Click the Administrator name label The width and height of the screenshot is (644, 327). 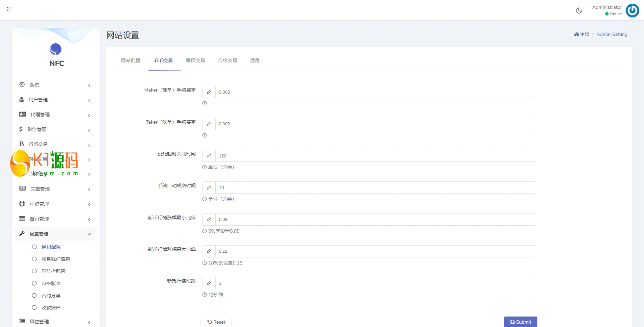click(607, 7)
